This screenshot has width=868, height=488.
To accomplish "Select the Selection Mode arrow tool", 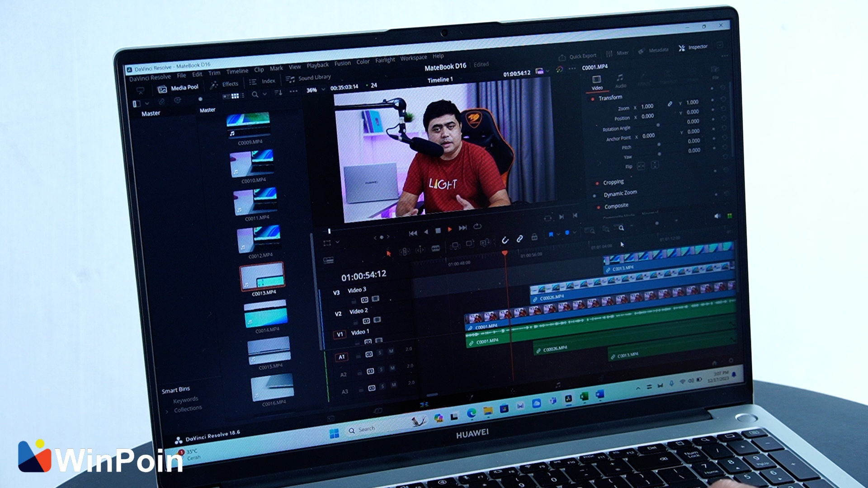I will [x=388, y=254].
